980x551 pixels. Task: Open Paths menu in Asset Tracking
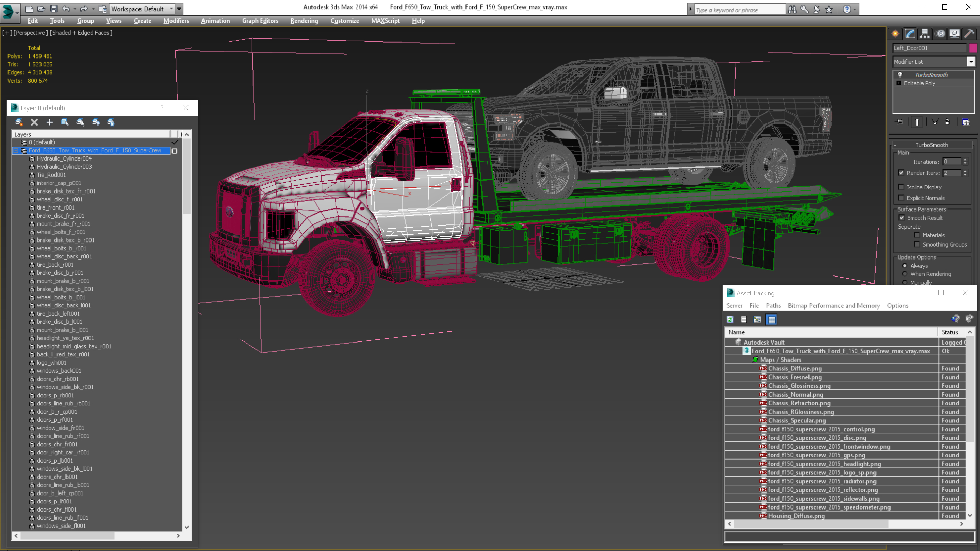(x=773, y=305)
